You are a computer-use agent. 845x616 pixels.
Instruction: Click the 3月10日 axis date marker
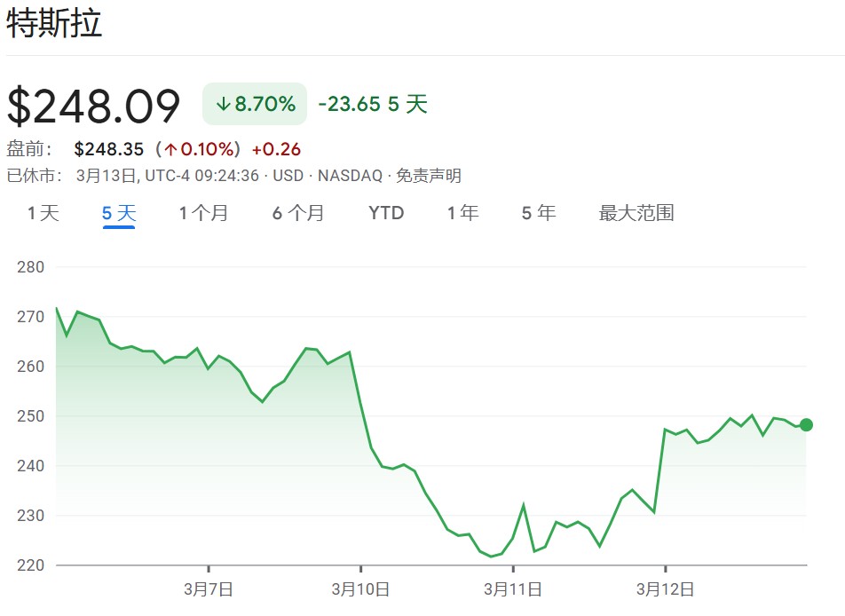[x=360, y=588]
